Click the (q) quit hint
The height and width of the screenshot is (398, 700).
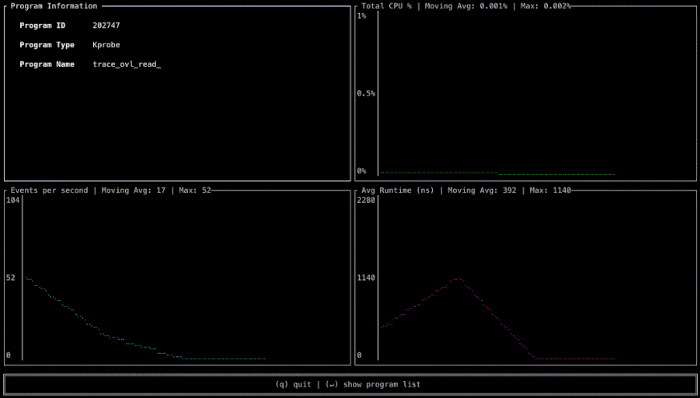[293, 384]
